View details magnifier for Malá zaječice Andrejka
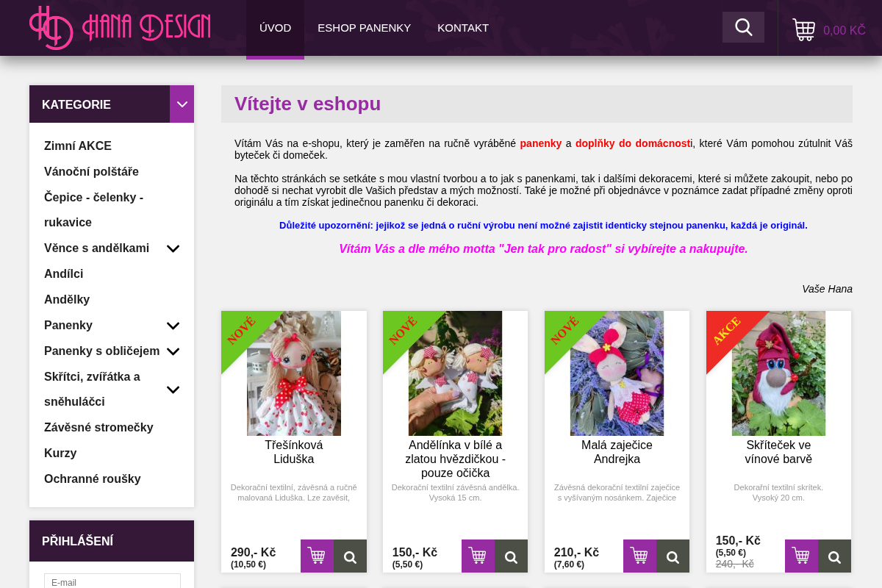Viewport: 882px width, 588px height. 673,556
